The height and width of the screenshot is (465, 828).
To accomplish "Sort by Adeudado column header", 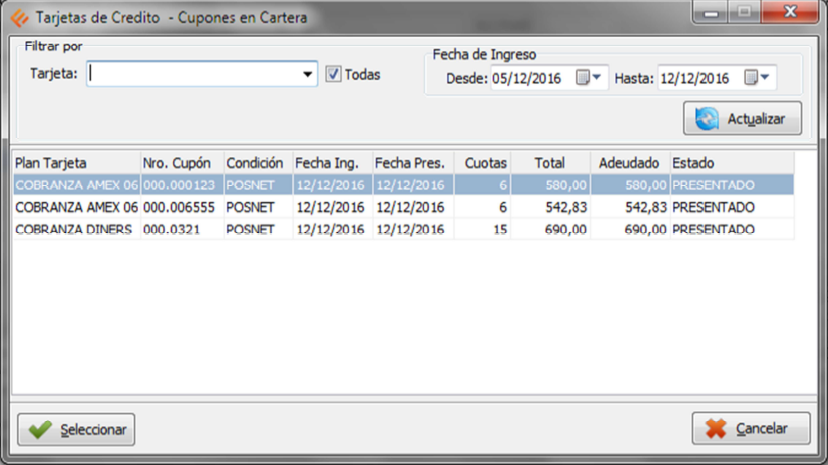I will pyautogui.click(x=629, y=163).
